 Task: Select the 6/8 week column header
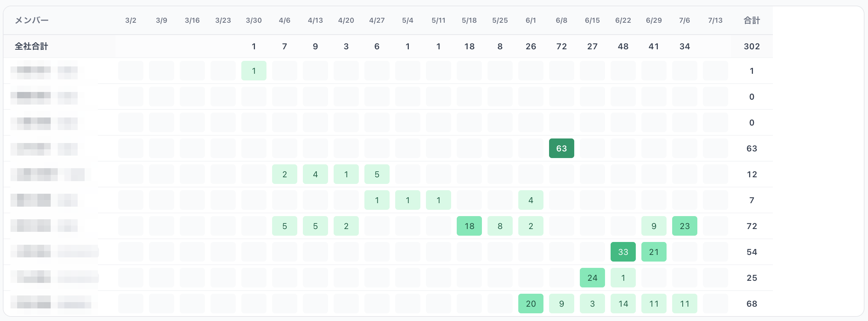point(562,20)
